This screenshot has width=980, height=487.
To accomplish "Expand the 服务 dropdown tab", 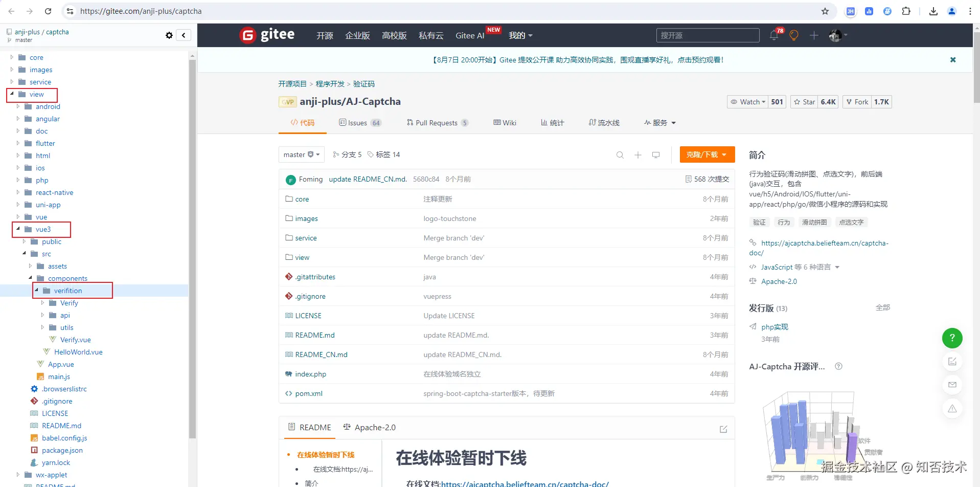I will coord(660,123).
